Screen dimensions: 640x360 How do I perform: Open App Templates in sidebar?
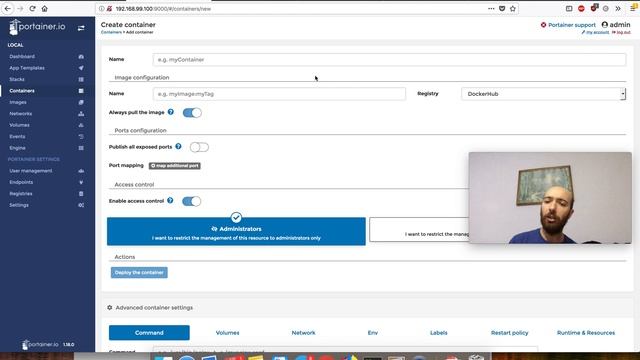27,68
